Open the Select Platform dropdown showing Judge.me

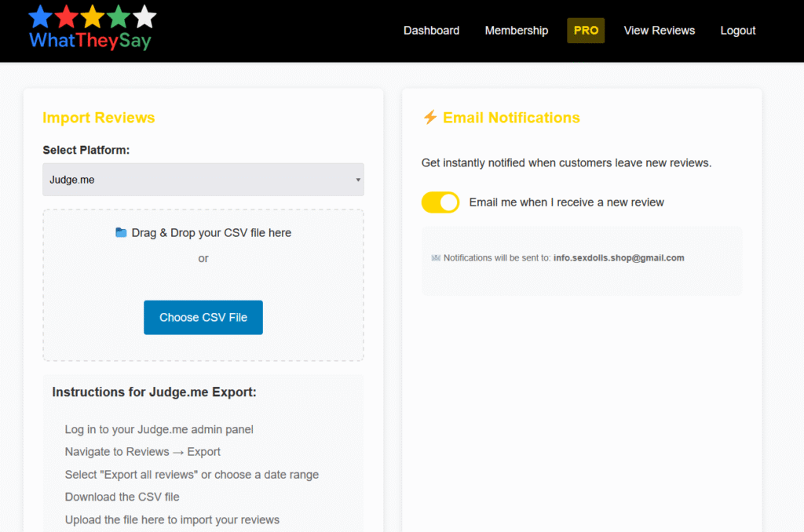(203, 180)
